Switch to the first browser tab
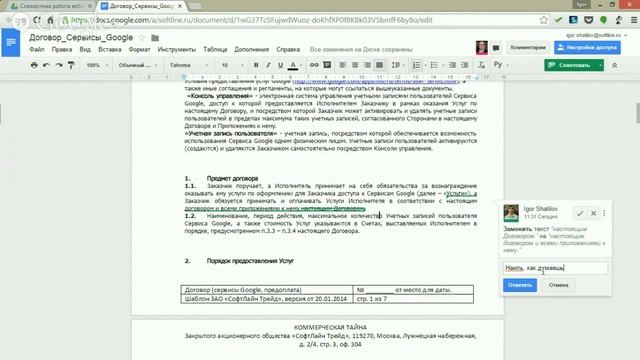This screenshot has height=360, width=640. (50, 6)
